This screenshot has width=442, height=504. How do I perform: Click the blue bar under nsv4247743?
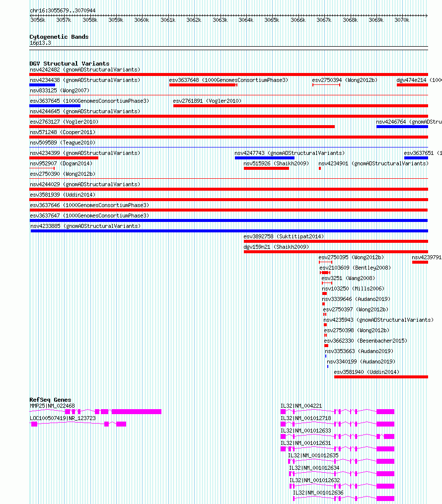pos(265,158)
